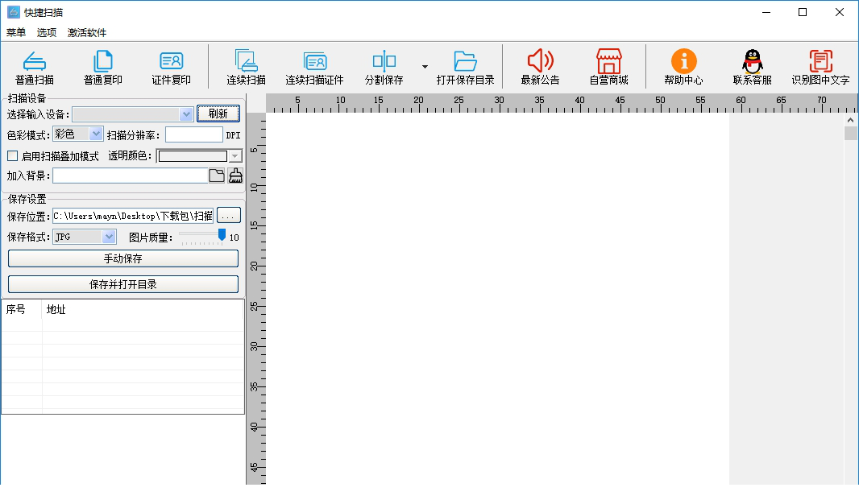Screen dimensions: 859x504
Task: Open the 选项 menu
Action: tap(47, 33)
